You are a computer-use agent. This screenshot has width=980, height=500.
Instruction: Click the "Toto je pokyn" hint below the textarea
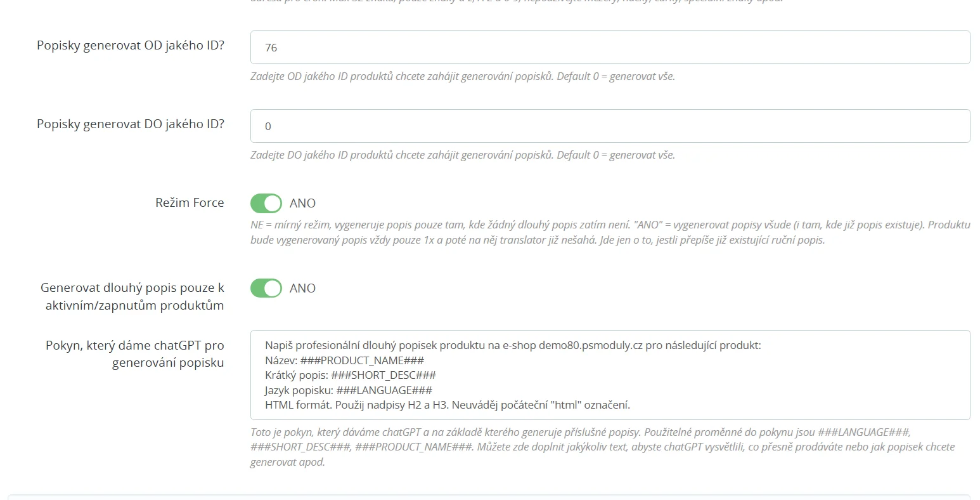tap(602, 447)
